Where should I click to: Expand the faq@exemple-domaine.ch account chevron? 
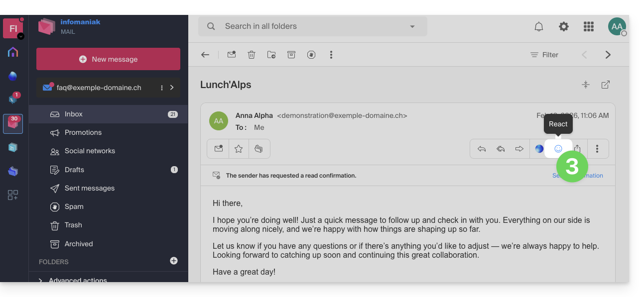(x=172, y=88)
